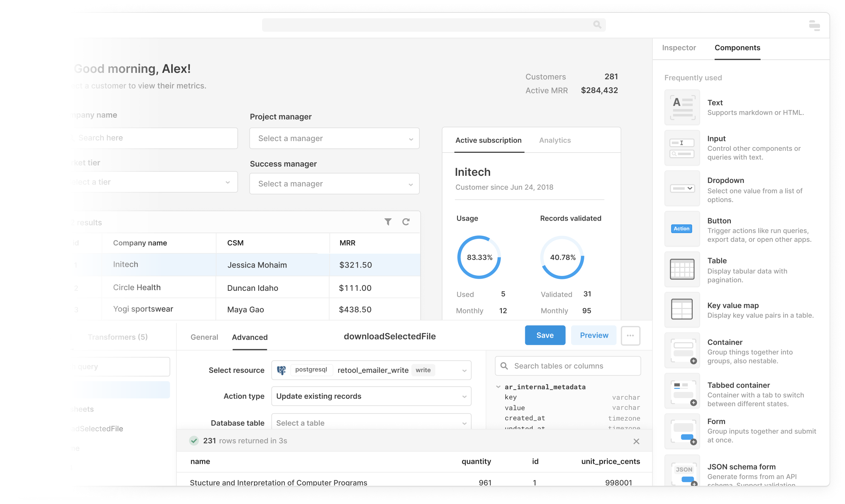The height and width of the screenshot is (504, 845).
Task: Switch to the General tab
Action: coord(204,337)
